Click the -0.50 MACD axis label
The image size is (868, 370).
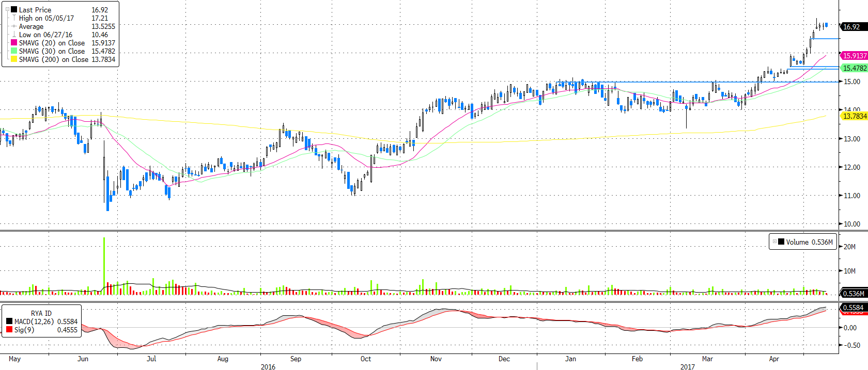pyautogui.click(x=851, y=345)
